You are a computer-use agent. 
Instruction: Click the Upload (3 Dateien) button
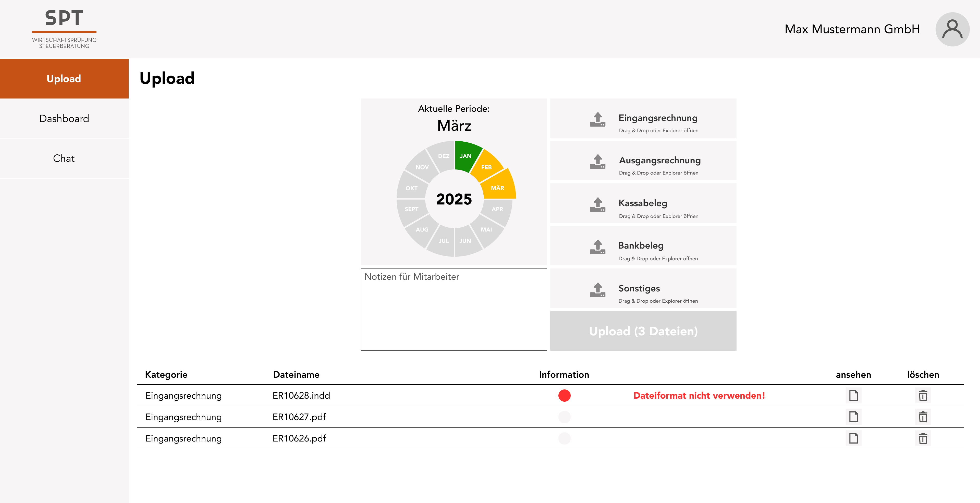(643, 331)
